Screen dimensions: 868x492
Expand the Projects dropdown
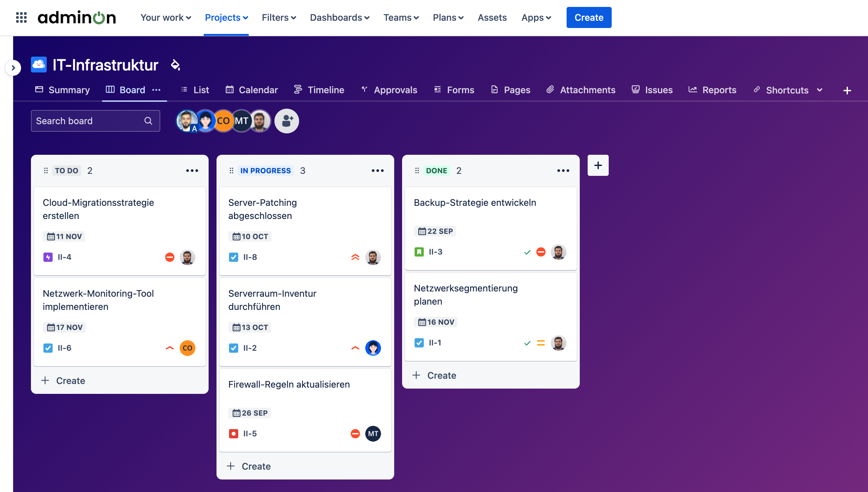coord(226,17)
